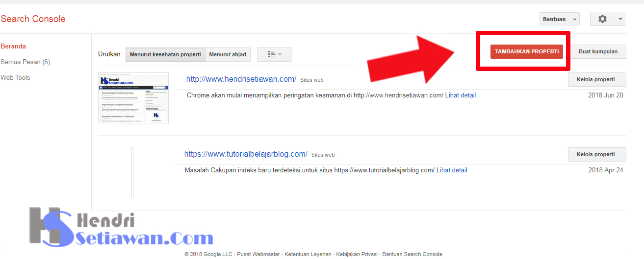Click the Chrome akan mulai menampilkan peringatan message

tap(315, 95)
